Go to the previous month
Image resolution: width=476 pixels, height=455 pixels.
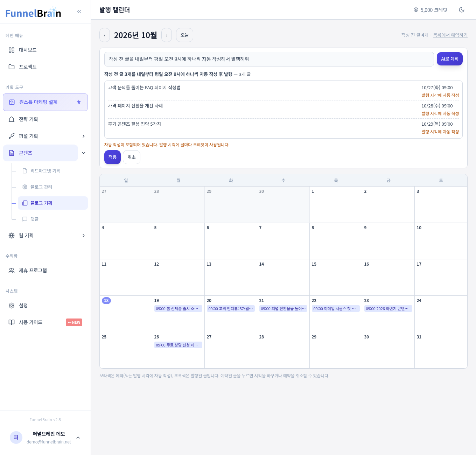[x=105, y=35]
